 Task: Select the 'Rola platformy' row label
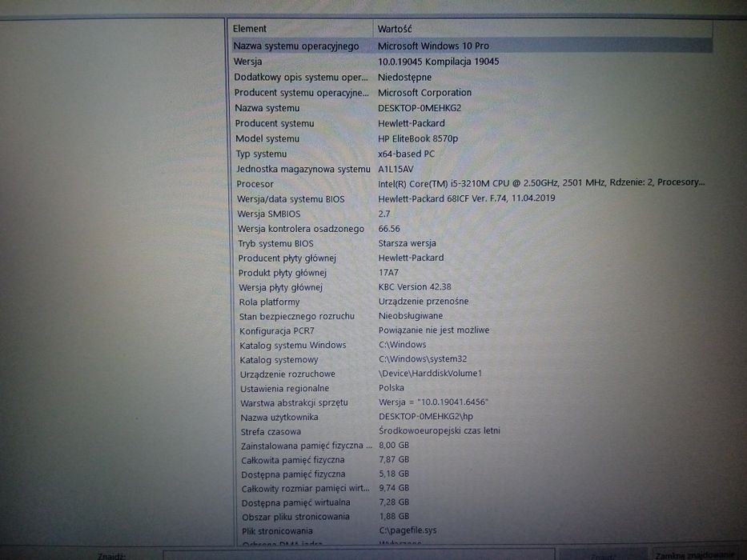pos(269,302)
